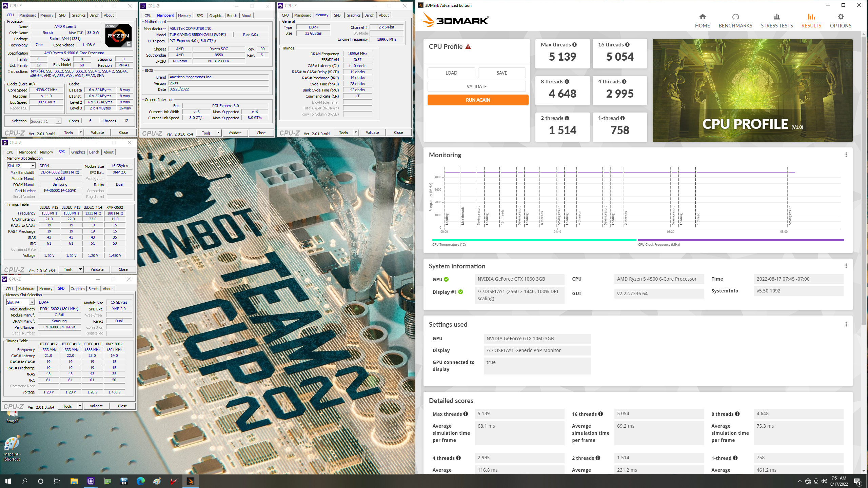Open Task View on the taskbar
Image resolution: width=868 pixels, height=488 pixels.
[57, 481]
